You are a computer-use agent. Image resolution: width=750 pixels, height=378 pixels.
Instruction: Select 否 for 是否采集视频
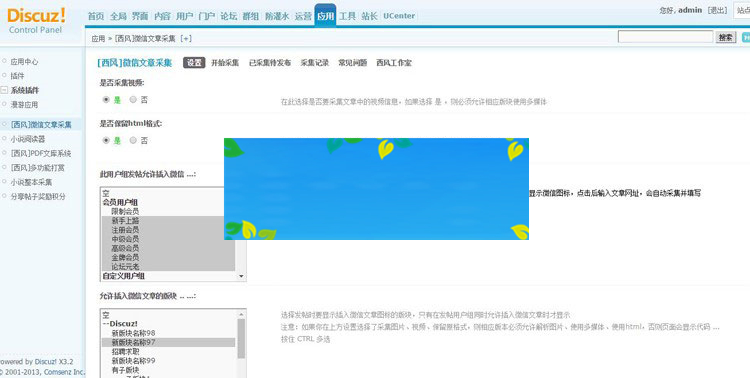point(133,100)
